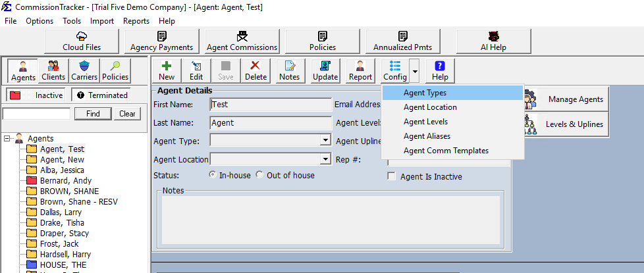Open Agency Payments
The height and width of the screenshot is (273, 644).
[x=162, y=41]
